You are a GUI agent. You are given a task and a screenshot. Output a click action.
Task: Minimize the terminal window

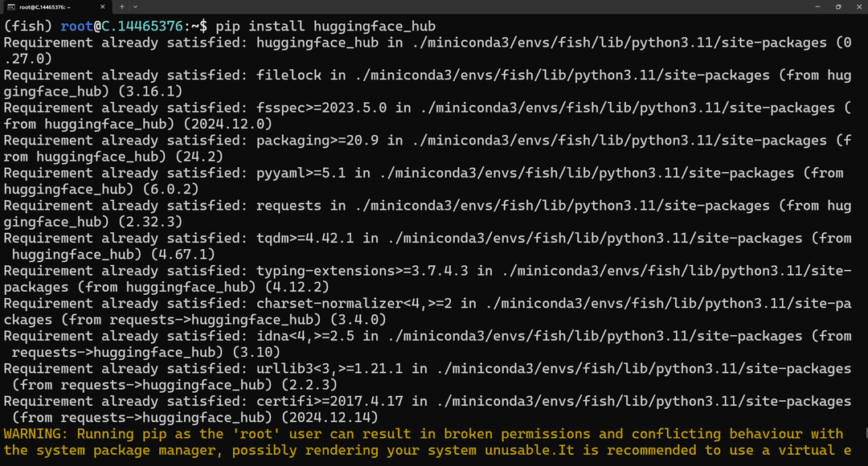(x=817, y=6)
